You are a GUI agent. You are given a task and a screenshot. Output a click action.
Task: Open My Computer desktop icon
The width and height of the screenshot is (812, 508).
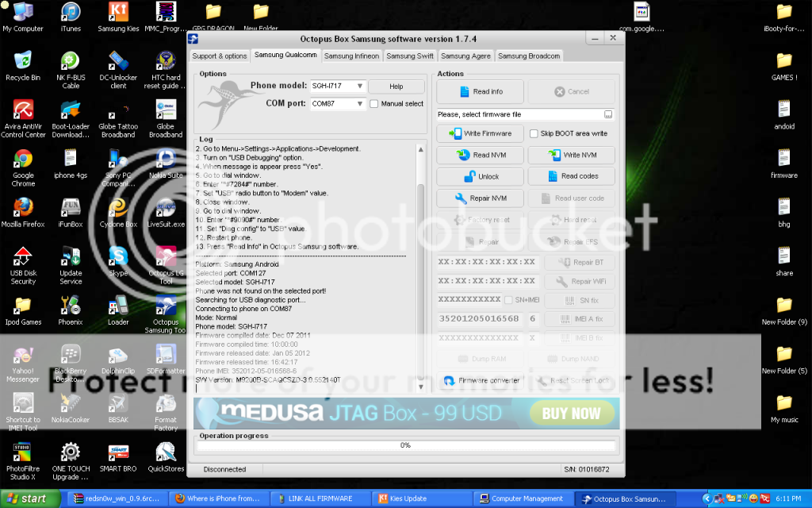(x=23, y=17)
